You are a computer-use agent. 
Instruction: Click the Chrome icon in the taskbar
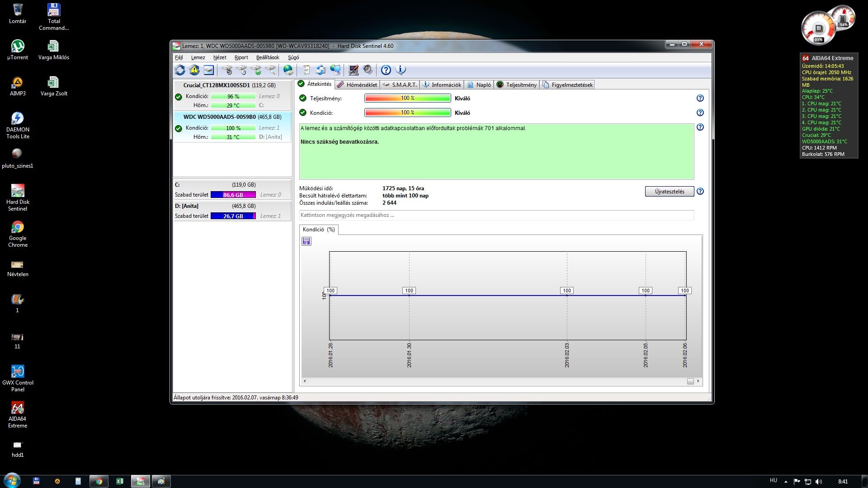pos(99,481)
